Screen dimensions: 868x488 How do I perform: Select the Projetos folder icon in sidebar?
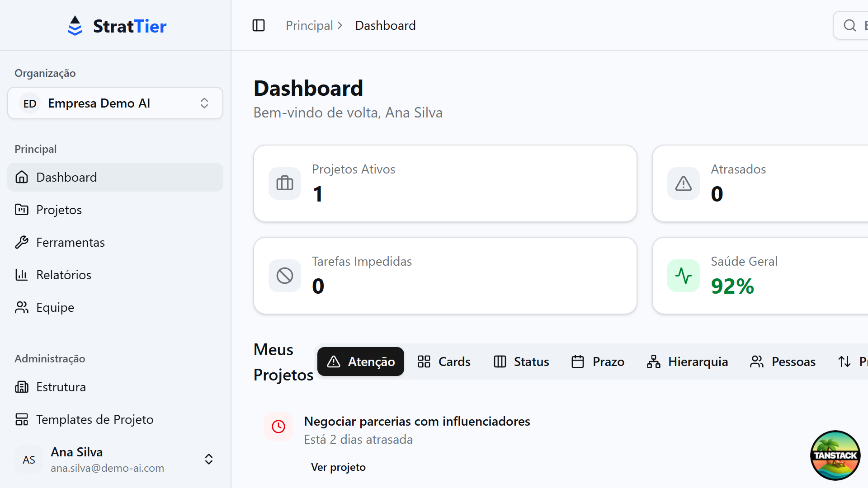click(22, 209)
